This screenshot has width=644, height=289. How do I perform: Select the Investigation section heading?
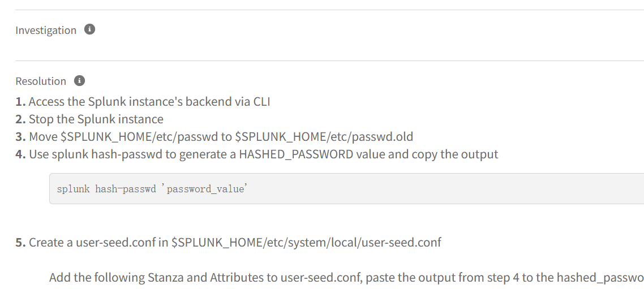click(x=46, y=30)
